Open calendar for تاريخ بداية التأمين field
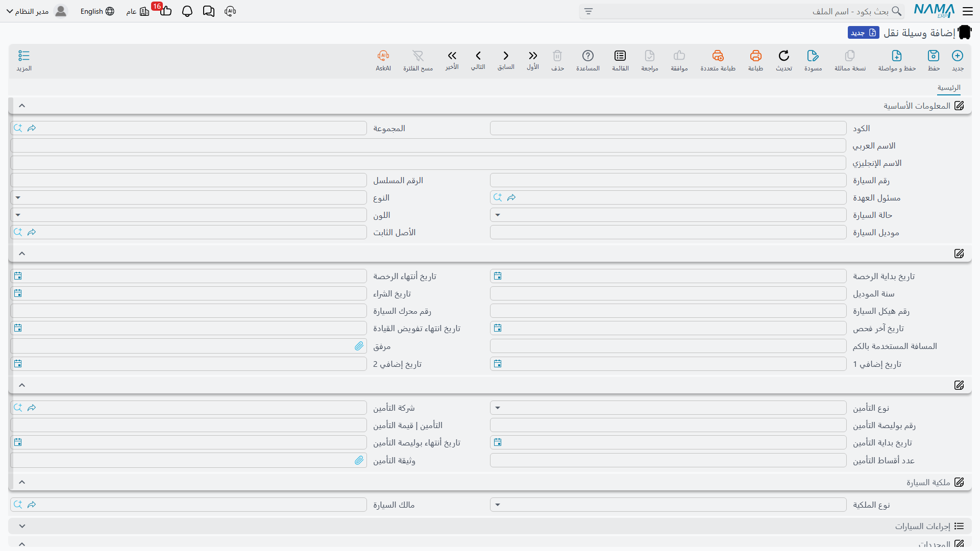980x551 pixels. 498,442
